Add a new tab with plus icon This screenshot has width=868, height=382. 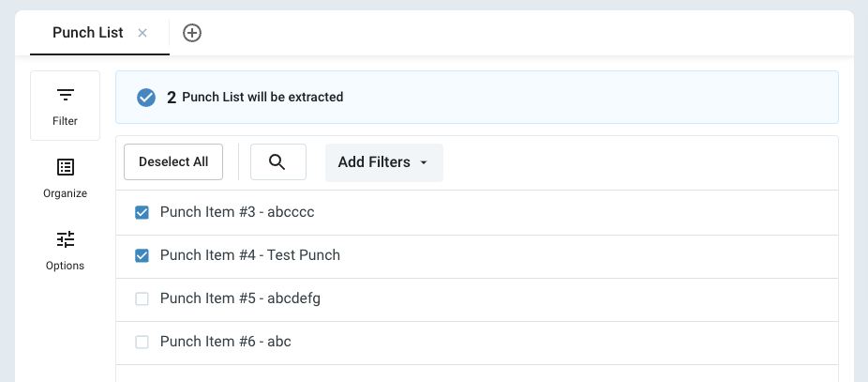click(192, 33)
